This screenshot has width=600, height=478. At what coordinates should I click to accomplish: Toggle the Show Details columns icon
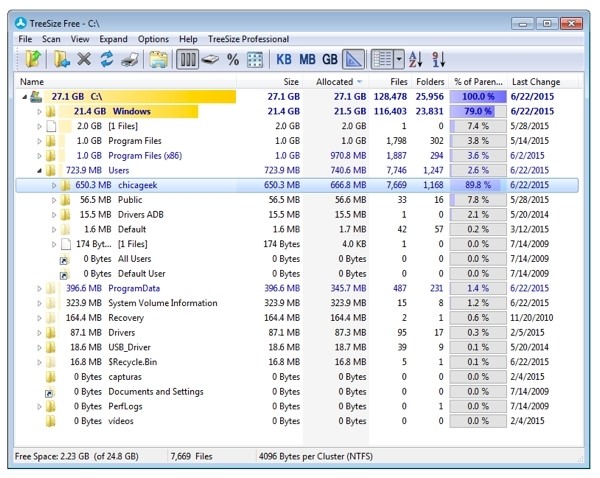pos(188,60)
